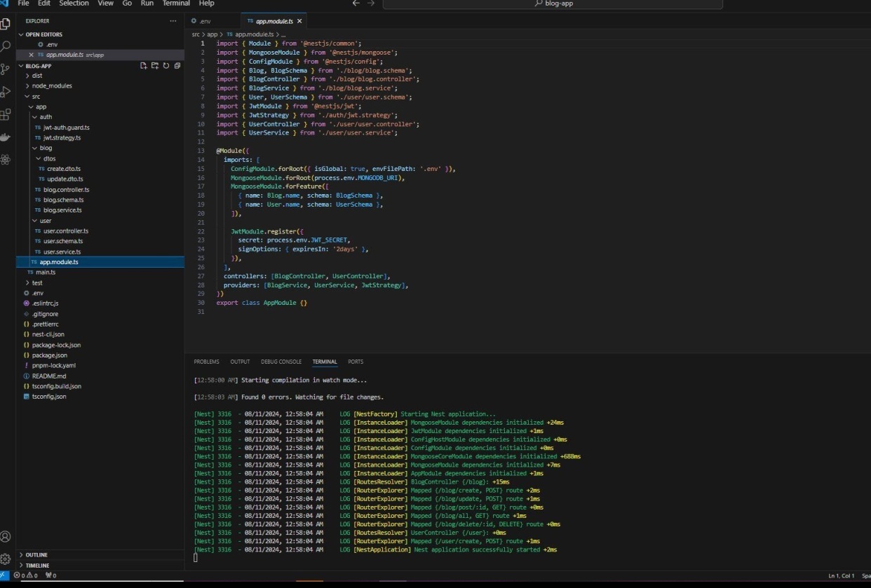Click the atom-shaped activity bar icon
The width and height of the screenshot is (871, 588).
click(6, 159)
